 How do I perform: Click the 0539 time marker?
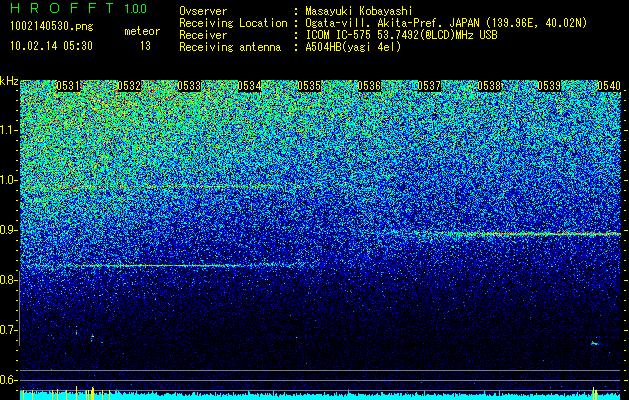point(549,86)
